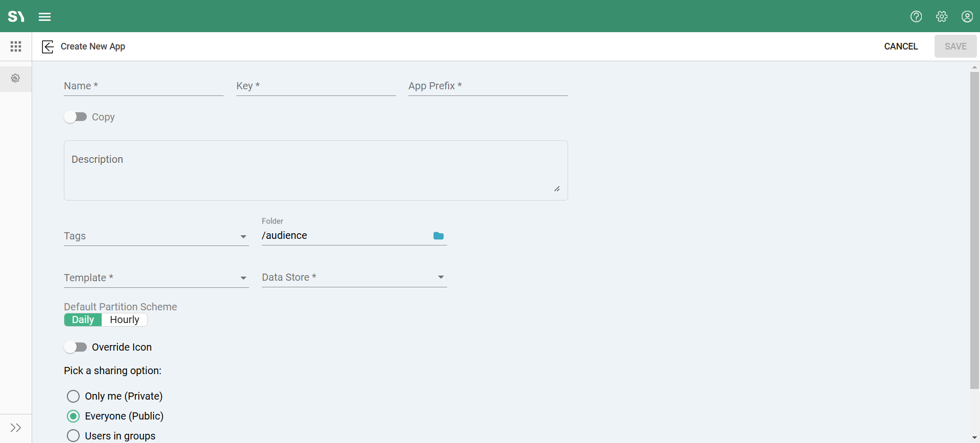Choose Users in groups sharing option
980x443 pixels.
(73, 436)
